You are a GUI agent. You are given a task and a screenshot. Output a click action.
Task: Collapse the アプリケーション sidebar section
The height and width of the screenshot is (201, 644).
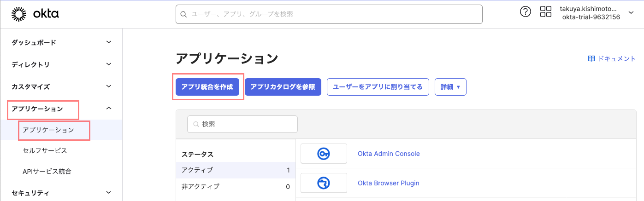pos(109,109)
